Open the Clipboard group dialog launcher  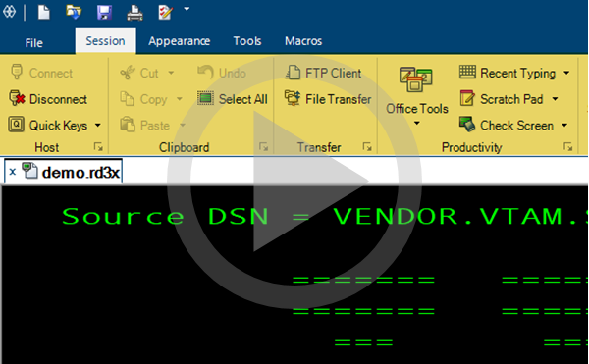[264, 147]
